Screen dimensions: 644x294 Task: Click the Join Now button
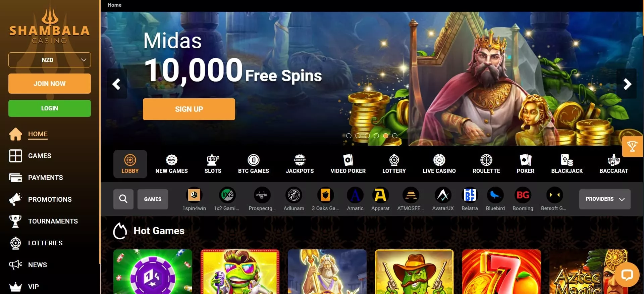tap(50, 84)
